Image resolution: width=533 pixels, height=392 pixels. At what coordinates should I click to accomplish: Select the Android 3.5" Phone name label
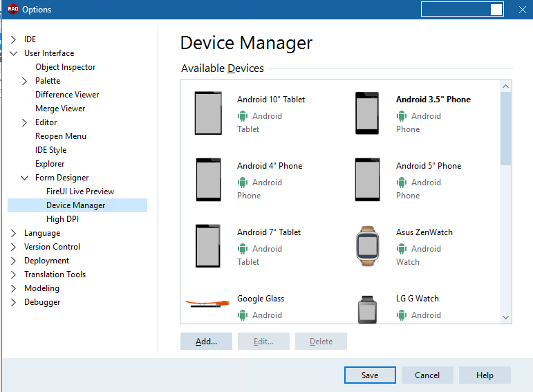pos(433,100)
